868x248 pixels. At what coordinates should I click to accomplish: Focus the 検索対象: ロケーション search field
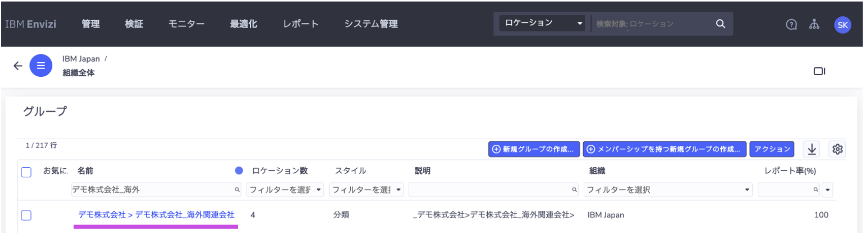pos(652,24)
